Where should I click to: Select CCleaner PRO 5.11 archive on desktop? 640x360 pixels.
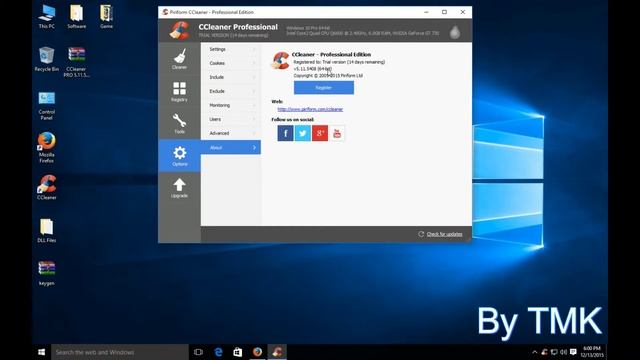(x=76, y=62)
